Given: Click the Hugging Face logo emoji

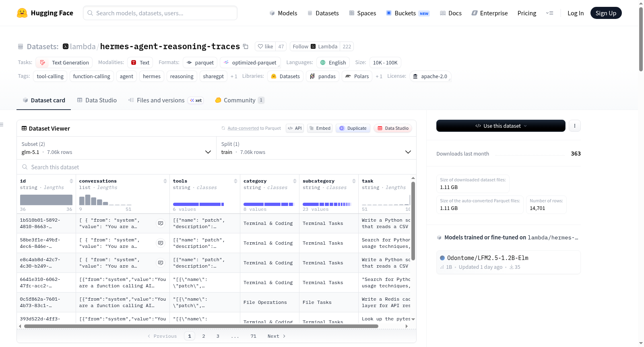Looking at the screenshot, I should (x=22, y=13).
